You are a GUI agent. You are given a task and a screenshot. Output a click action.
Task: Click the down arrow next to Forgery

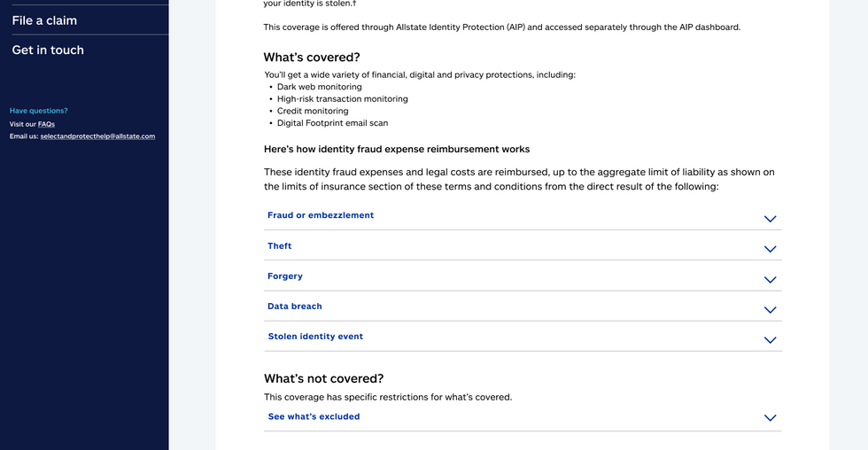[x=770, y=280]
